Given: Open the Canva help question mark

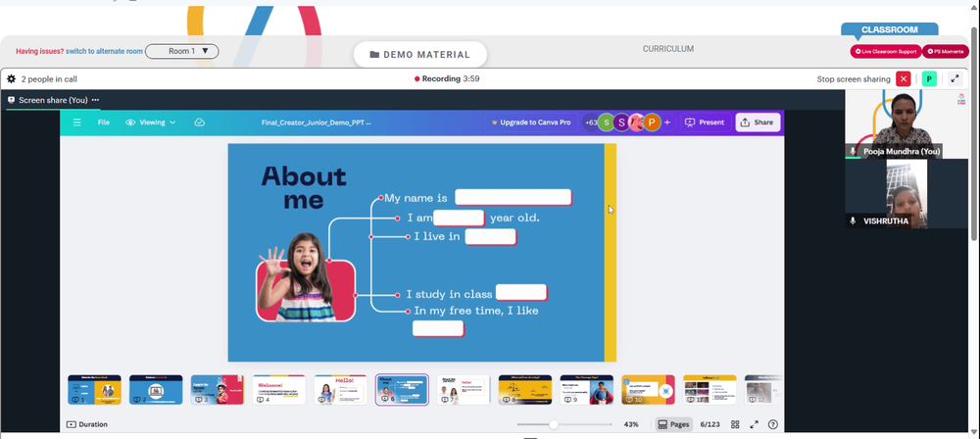Looking at the screenshot, I should pos(773,424).
